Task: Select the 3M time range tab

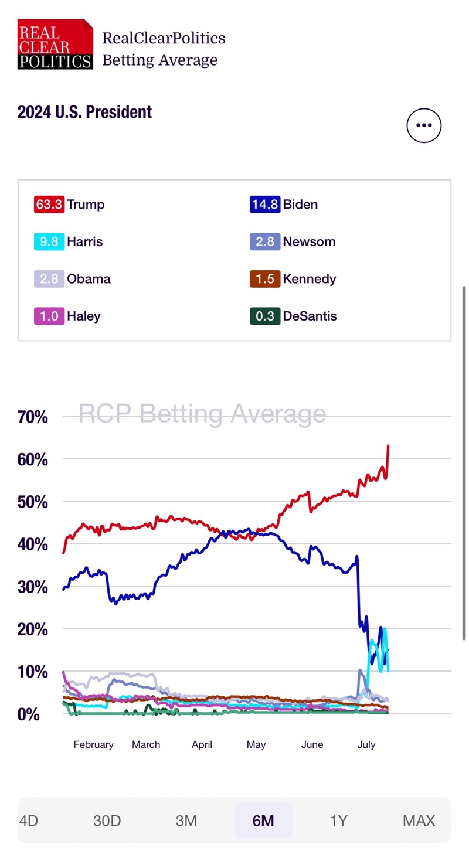Action: point(186,820)
